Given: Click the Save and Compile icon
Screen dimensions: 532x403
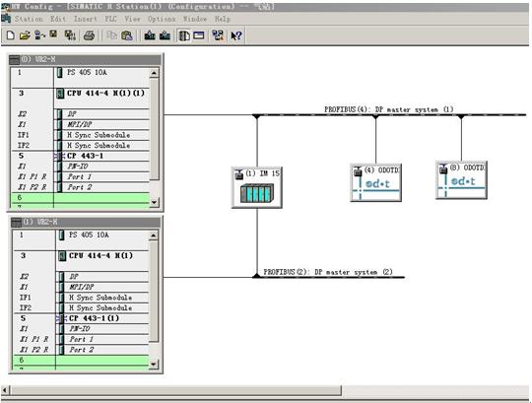Looking at the screenshot, I should 70,35.
